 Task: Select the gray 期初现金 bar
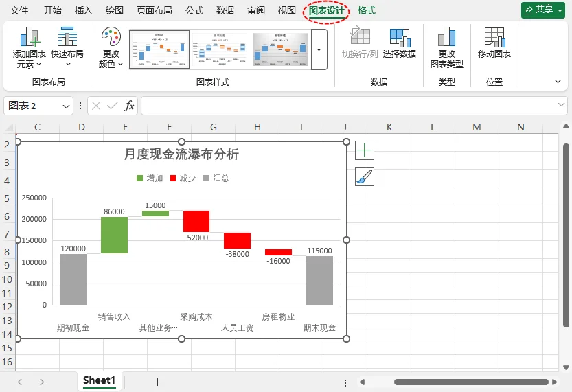tap(73, 279)
